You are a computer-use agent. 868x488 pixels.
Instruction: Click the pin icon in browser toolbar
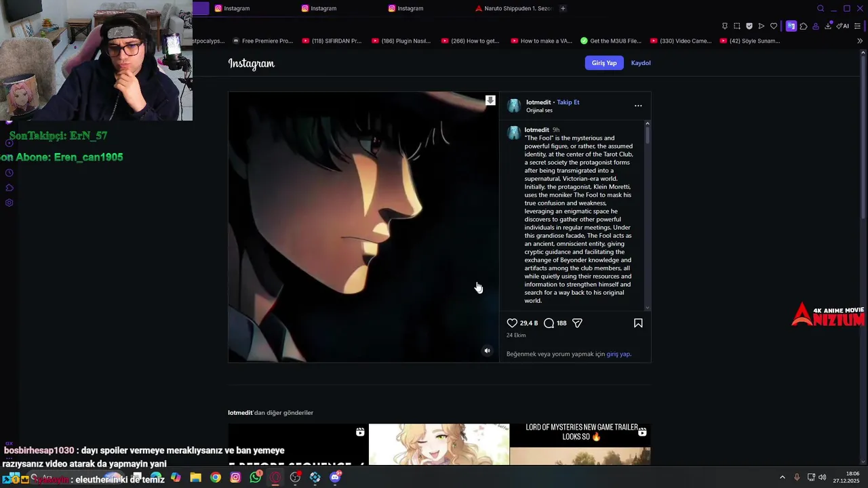coord(725,26)
